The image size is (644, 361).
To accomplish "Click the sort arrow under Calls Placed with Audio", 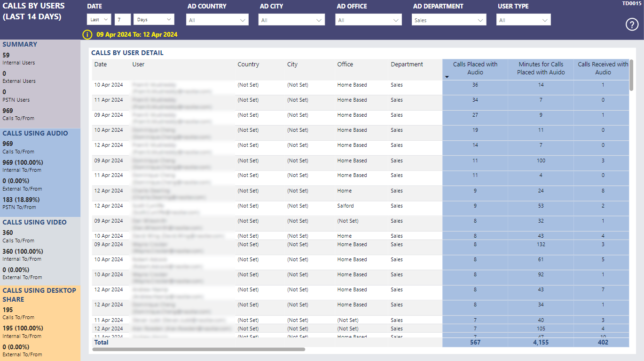I will [447, 77].
